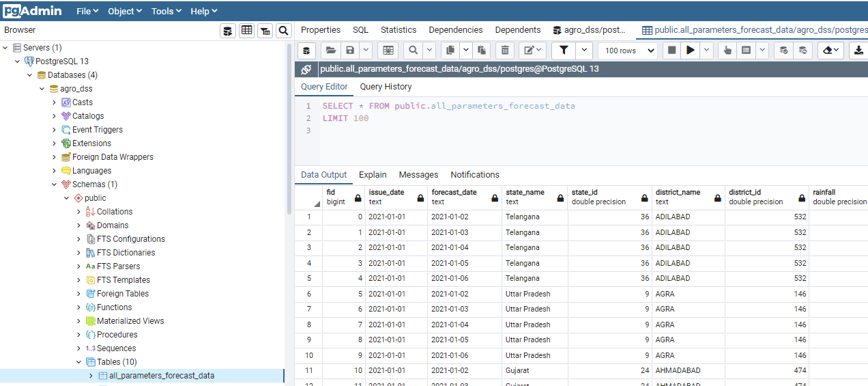
Task: Select the Functions tree item
Action: (115, 307)
